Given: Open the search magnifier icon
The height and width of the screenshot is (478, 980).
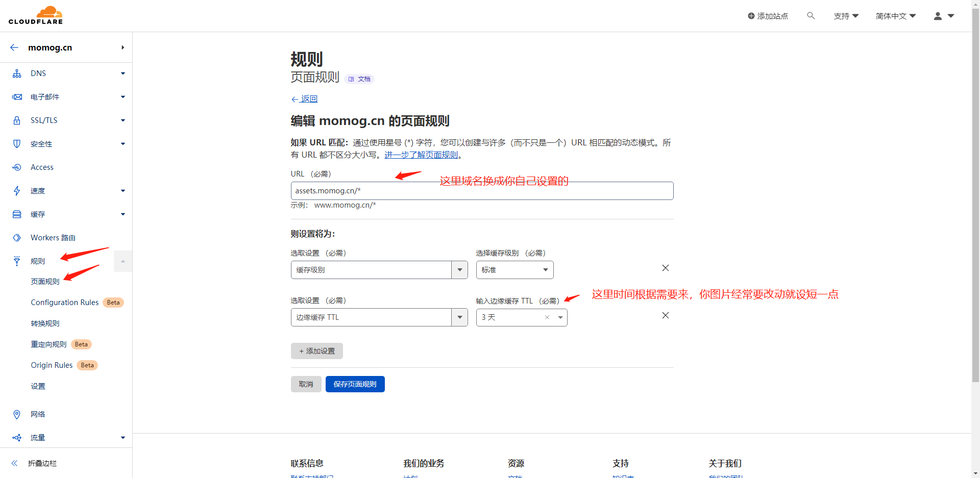Looking at the screenshot, I should coord(811,16).
